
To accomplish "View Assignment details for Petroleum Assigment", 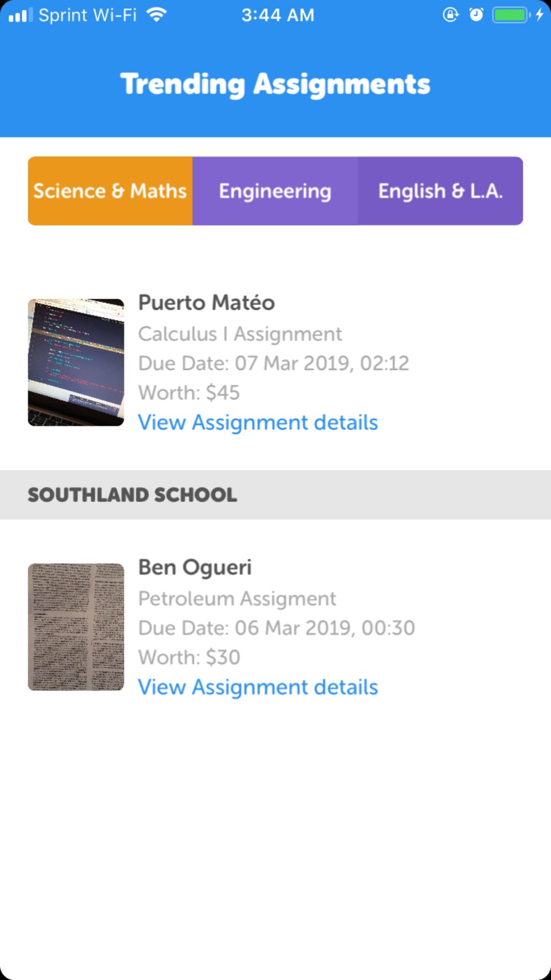I will (x=258, y=687).
